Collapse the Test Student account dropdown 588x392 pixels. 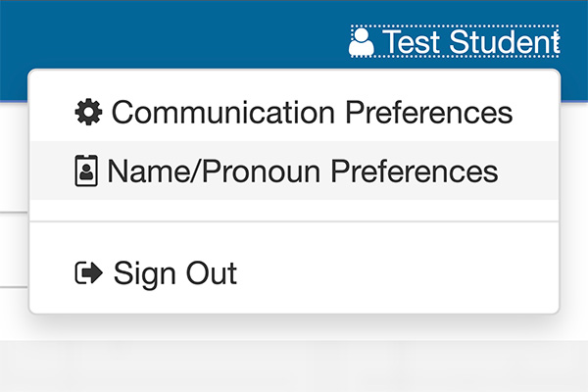coord(455,41)
